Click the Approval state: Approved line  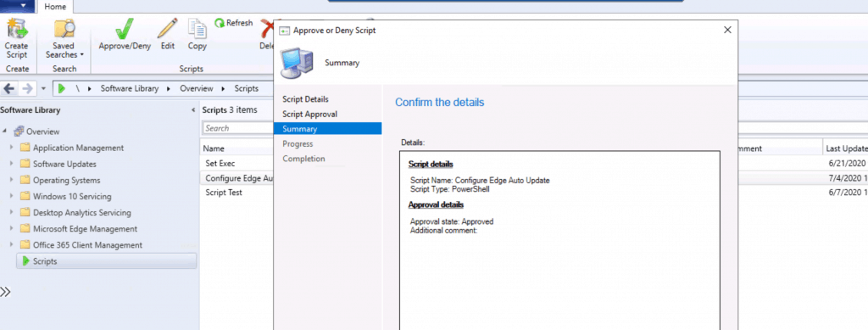point(452,221)
